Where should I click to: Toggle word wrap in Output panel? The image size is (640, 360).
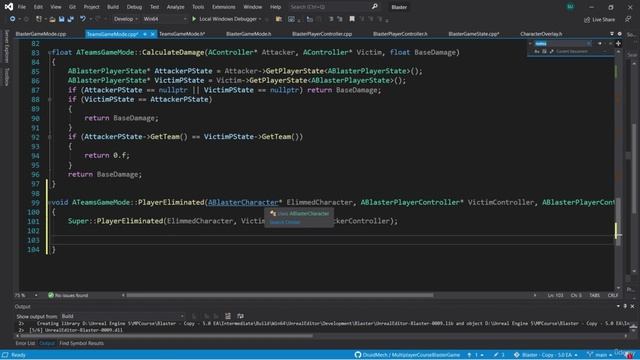[x=240, y=316]
